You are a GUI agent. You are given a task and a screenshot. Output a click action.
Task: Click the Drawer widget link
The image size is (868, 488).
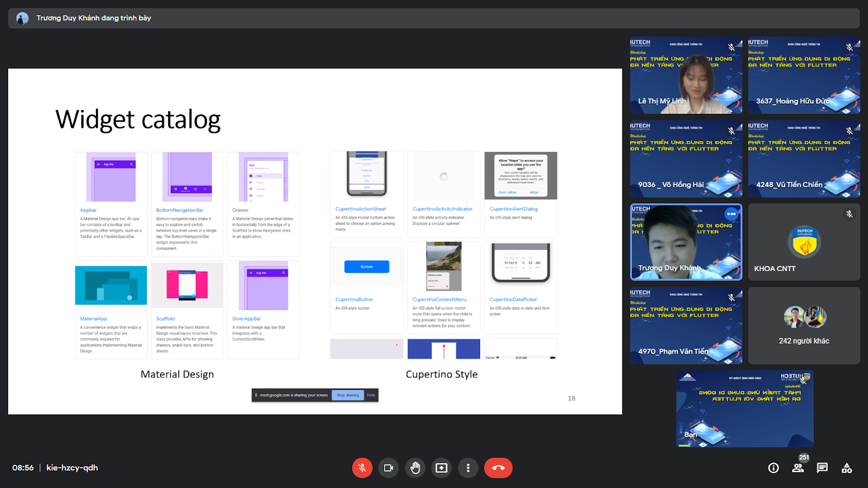pyautogui.click(x=240, y=210)
